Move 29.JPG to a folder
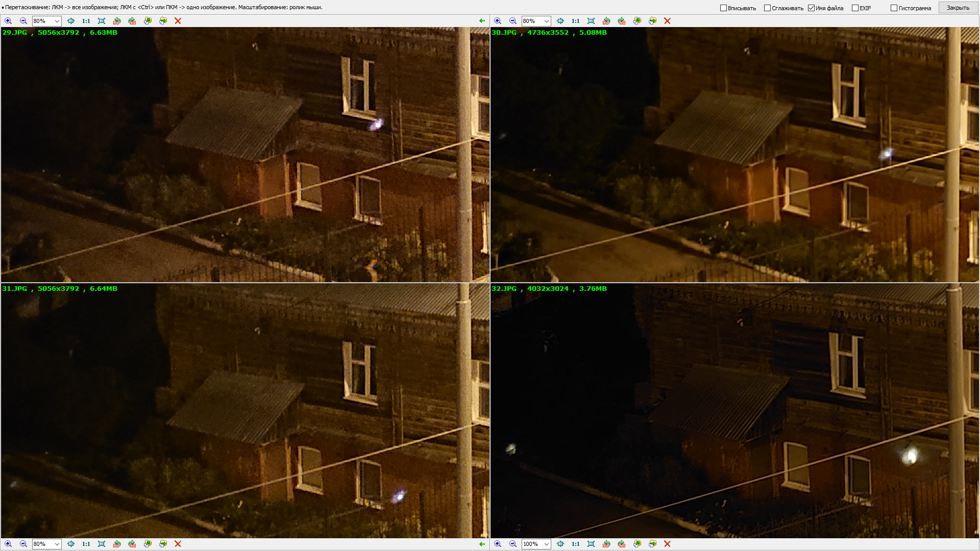Screen dimensions: 980x551 click(163, 21)
